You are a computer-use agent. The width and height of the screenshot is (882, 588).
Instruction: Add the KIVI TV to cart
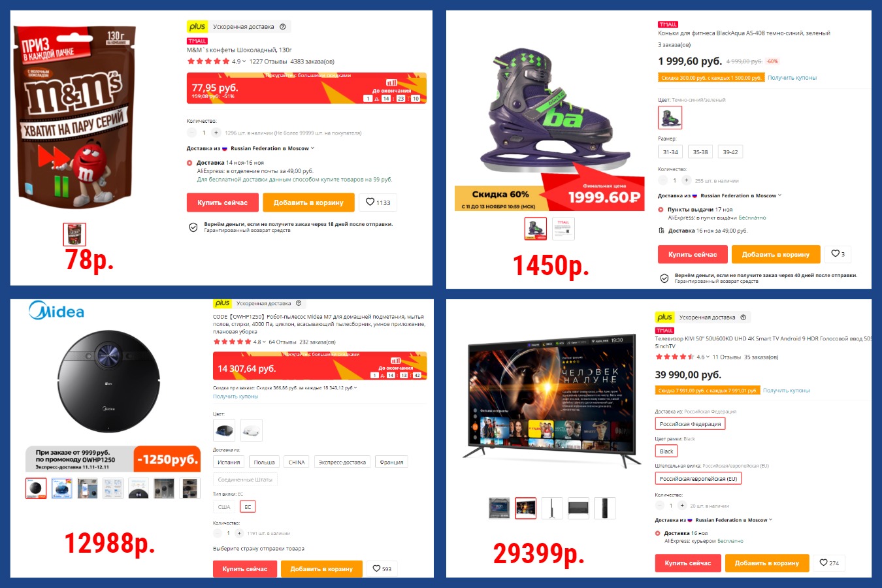click(x=767, y=563)
